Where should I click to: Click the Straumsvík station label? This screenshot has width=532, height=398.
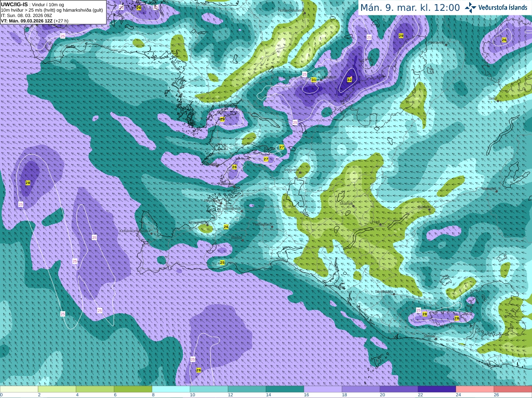(x=198, y=222)
